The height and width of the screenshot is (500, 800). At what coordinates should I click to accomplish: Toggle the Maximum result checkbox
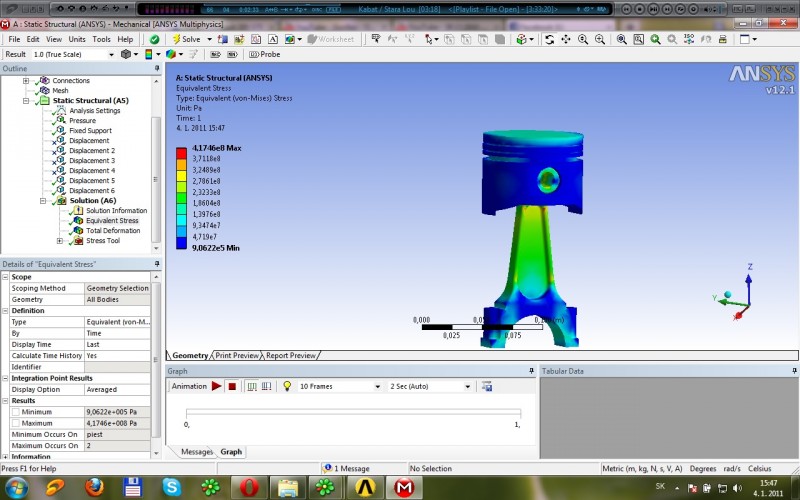click(x=15, y=423)
